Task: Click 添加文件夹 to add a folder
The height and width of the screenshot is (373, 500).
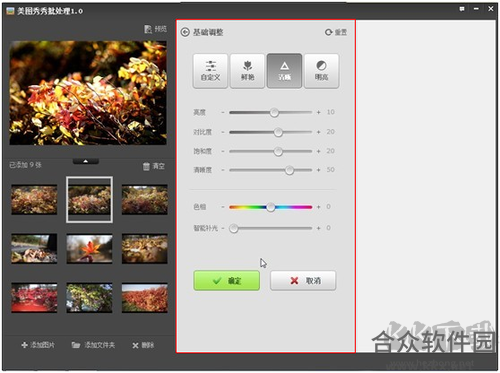Action: point(93,345)
